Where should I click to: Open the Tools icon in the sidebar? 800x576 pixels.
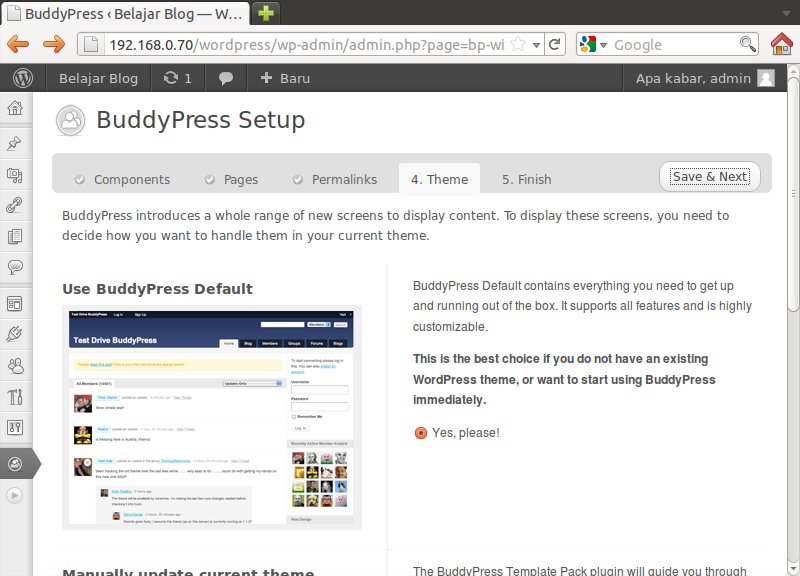point(15,396)
